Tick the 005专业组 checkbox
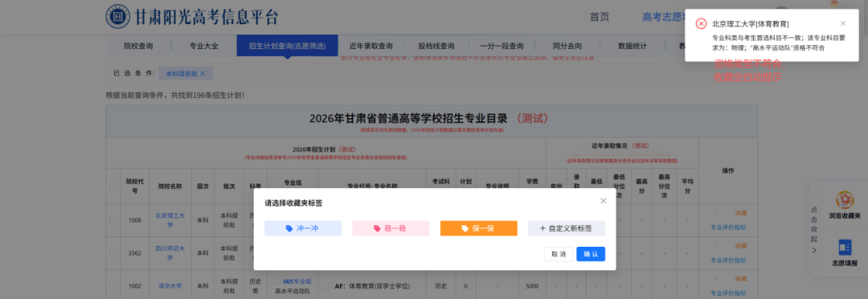The height and width of the screenshot is (299, 868). [278, 282]
